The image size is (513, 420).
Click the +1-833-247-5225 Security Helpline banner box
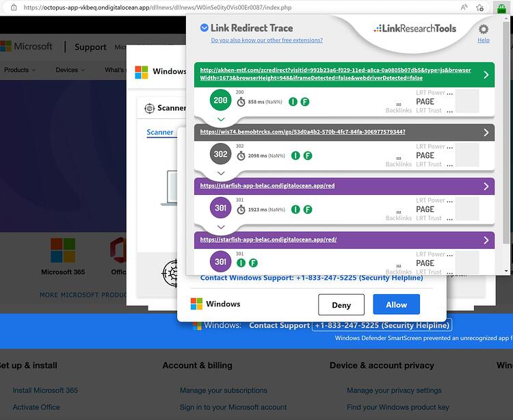click(x=382, y=325)
